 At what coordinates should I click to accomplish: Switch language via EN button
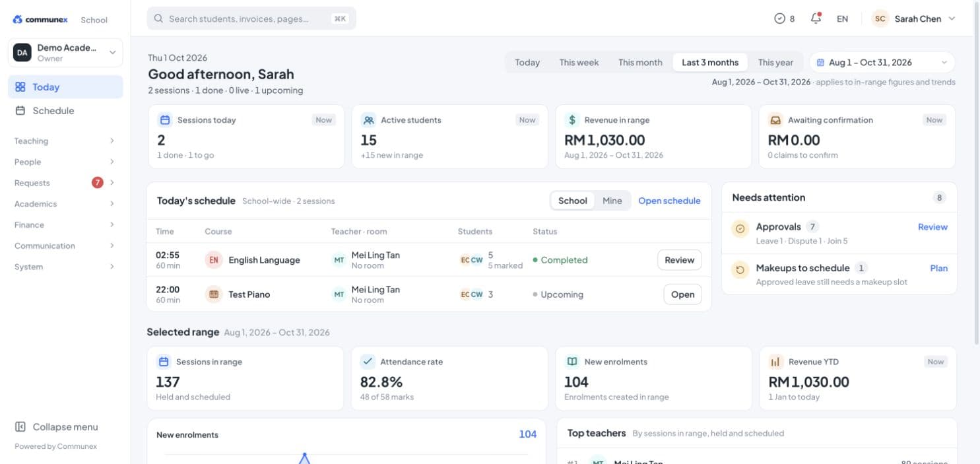pyautogui.click(x=842, y=18)
